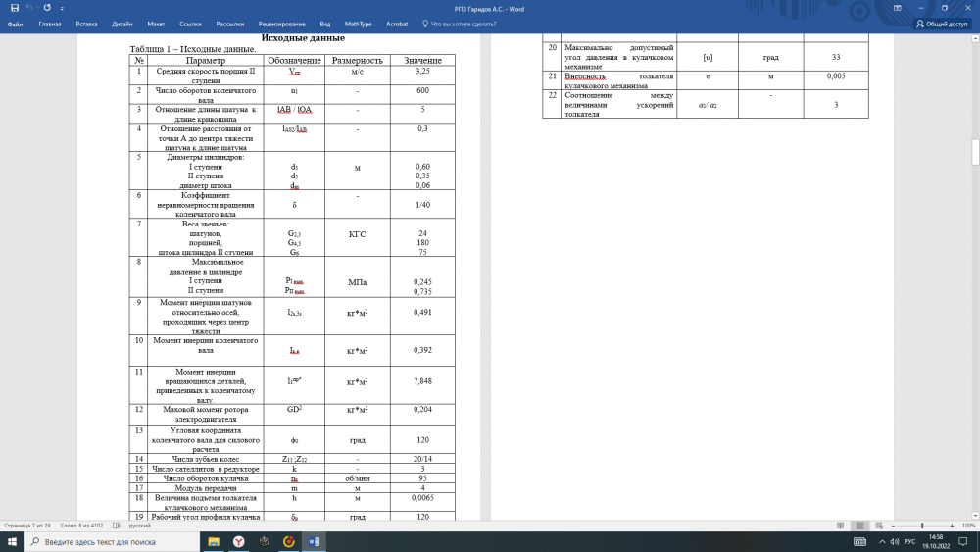Click scroll up arrow of vertical scrollbar
Viewport: 980px width, 552px height.
[x=975, y=39]
